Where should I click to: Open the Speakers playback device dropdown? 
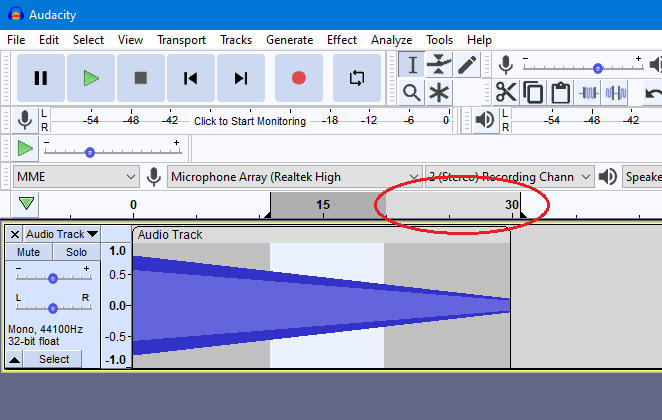[642, 177]
